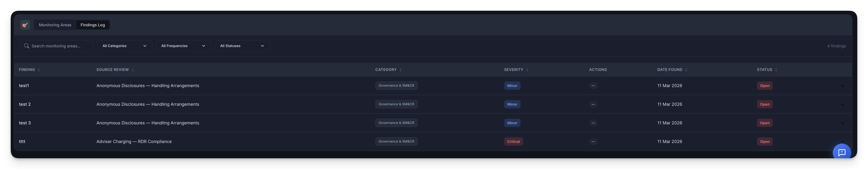The width and height of the screenshot is (868, 169).
Task: Click Governance & SM&CR tag in tttt row
Action: point(396,142)
